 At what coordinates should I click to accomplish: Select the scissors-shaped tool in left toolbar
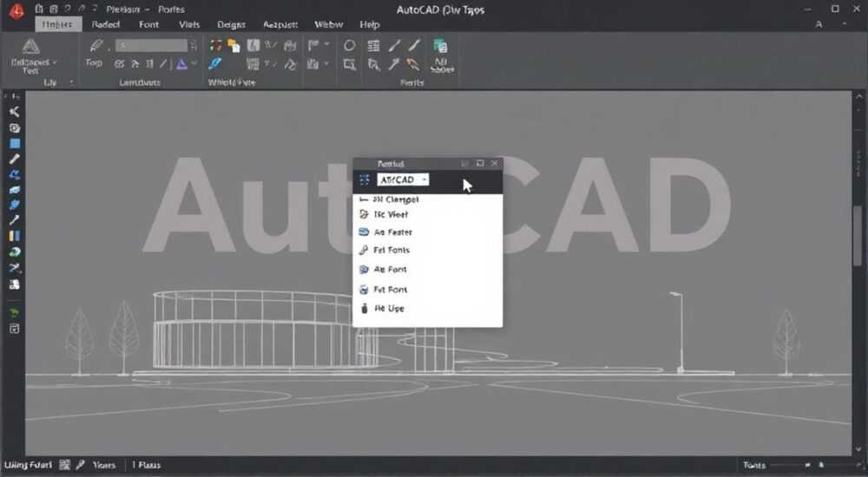pyautogui.click(x=15, y=112)
